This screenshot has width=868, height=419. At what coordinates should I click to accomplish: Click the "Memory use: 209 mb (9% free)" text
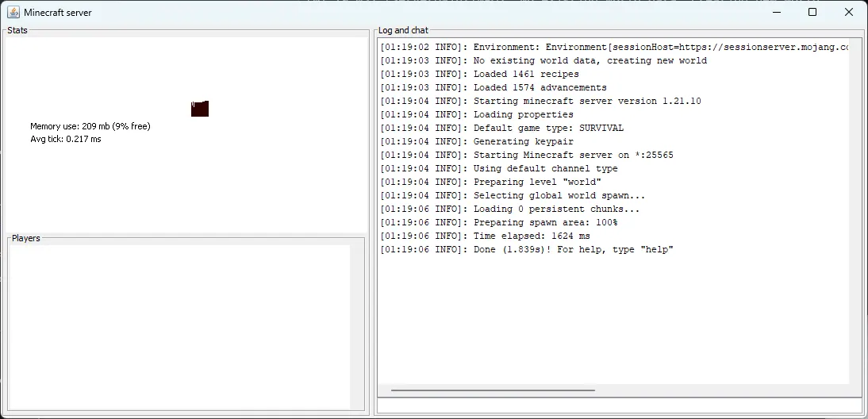(90, 126)
